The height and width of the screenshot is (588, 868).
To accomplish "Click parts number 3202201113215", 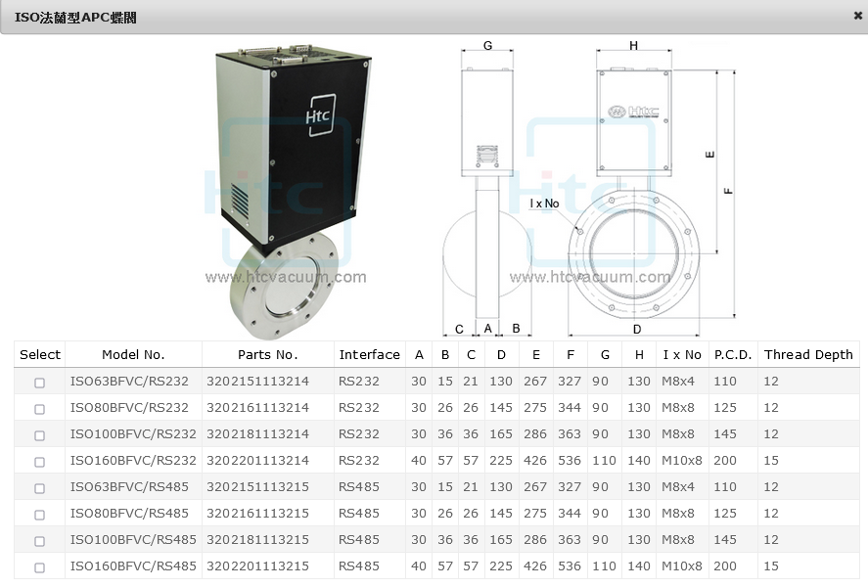I will point(257,566).
